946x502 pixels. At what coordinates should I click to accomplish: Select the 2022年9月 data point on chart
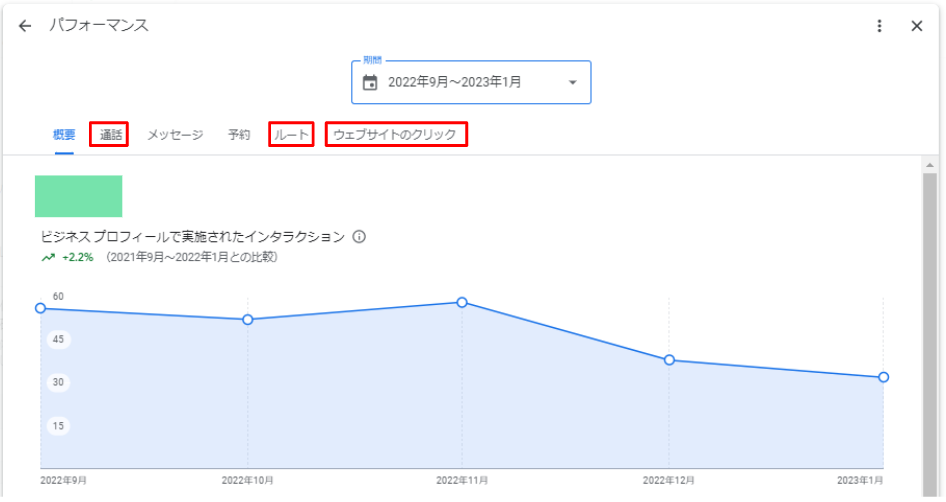tap(40, 308)
